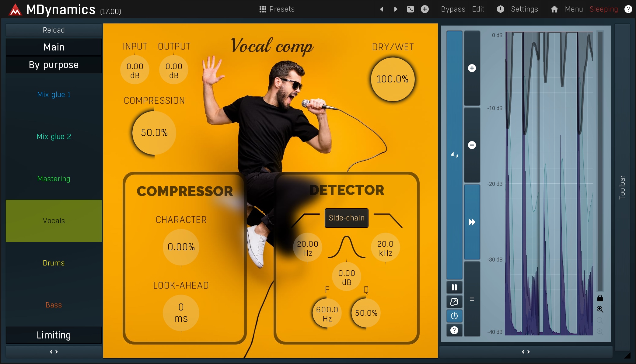This screenshot has width=636, height=364.
Task: Click the meter minus button
Action: pyautogui.click(x=472, y=145)
